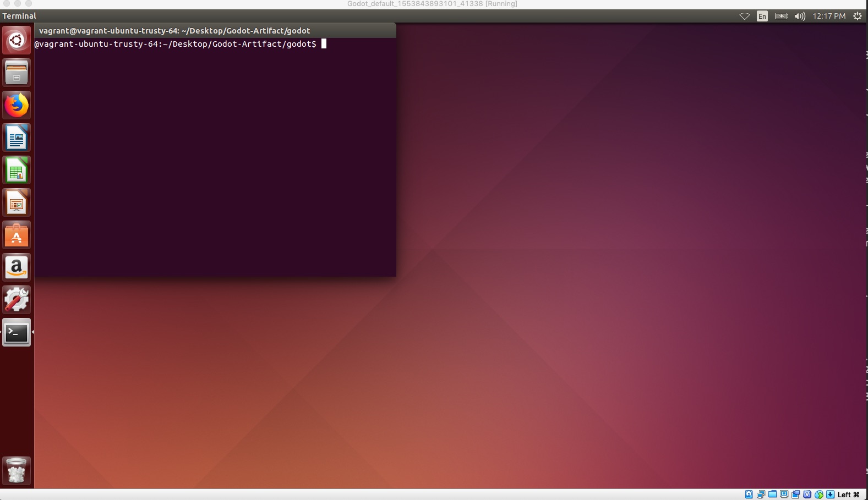The height and width of the screenshot is (500, 868).
Task: Select the Terminal launcher icon
Action: tap(17, 332)
